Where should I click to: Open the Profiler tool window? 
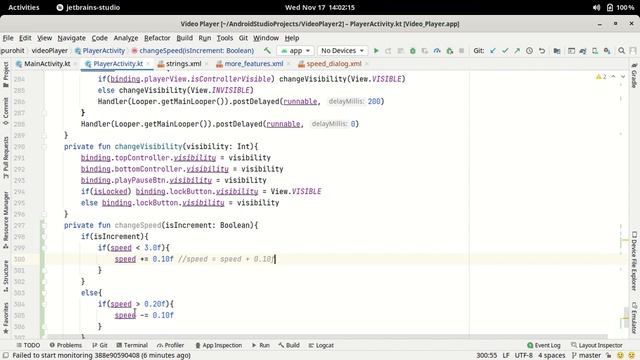pyautogui.click(x=170, y=345)
